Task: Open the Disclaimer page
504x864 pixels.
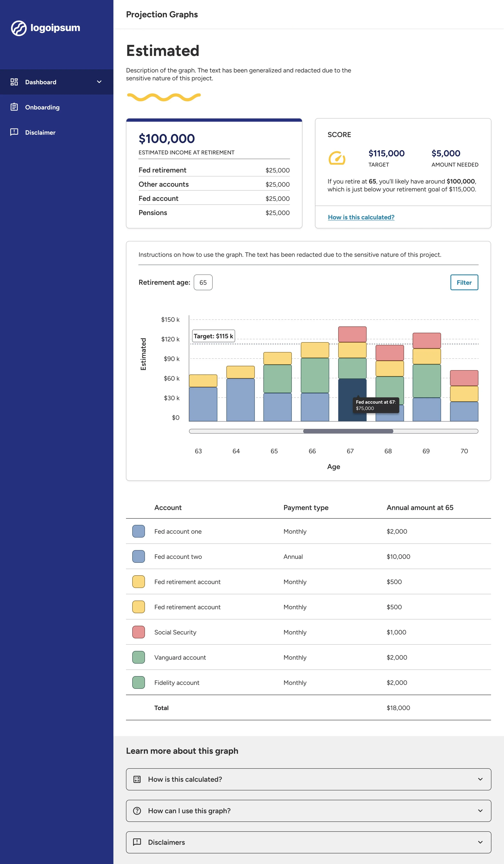Action: click(x=41, y=132)
